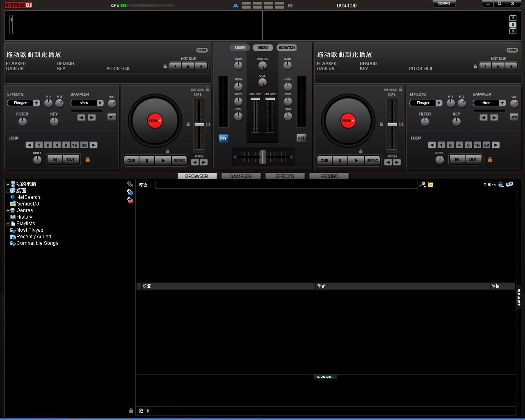Viewport: 525px width, 420px height.
Task: Click the search magnifier icon in browser
Action: coord(422,185)
